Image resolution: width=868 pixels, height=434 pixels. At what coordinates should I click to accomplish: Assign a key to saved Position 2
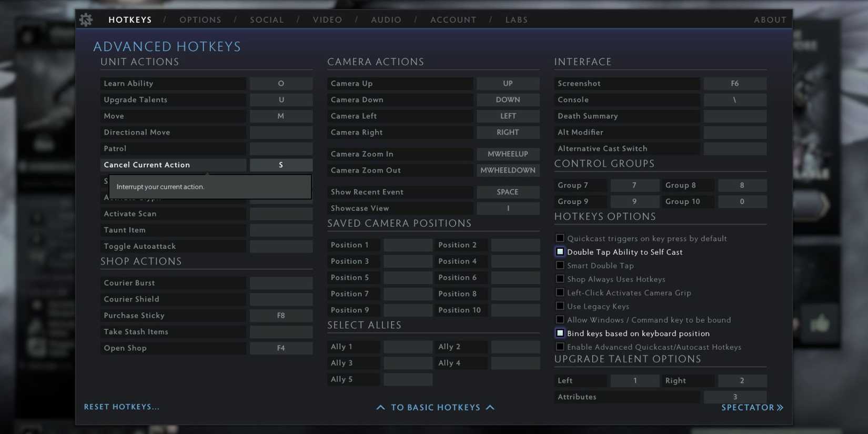(515, 245)
